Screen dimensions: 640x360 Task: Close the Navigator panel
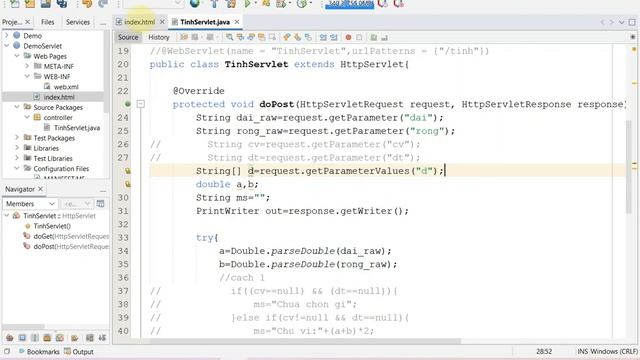40,189
